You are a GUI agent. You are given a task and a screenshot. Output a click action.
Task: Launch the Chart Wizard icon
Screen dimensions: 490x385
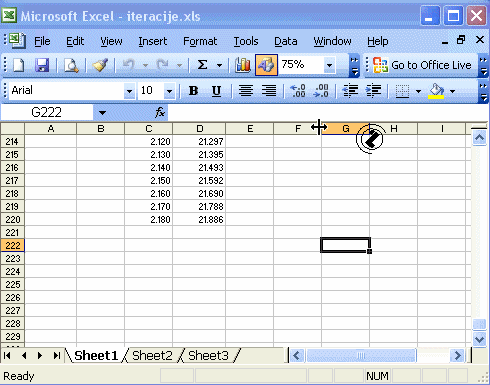[x=243, y=65]
